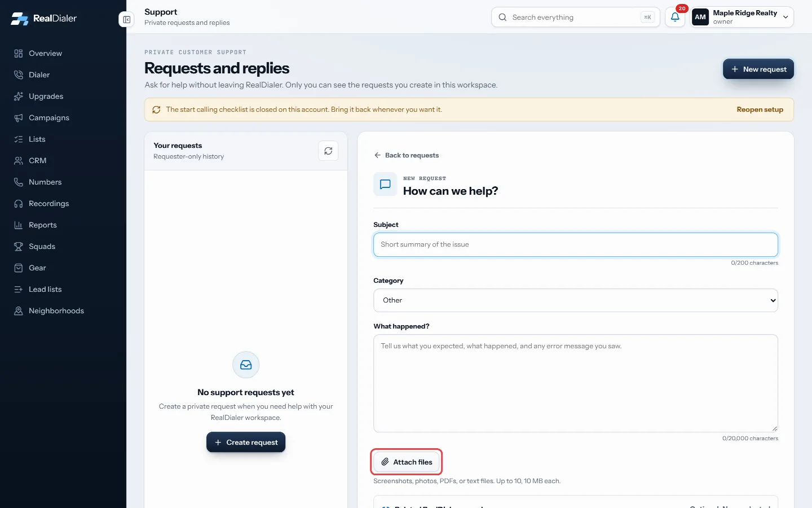Refresh the Your requests history
Screen dimensions: 812x508
[328, 151]
